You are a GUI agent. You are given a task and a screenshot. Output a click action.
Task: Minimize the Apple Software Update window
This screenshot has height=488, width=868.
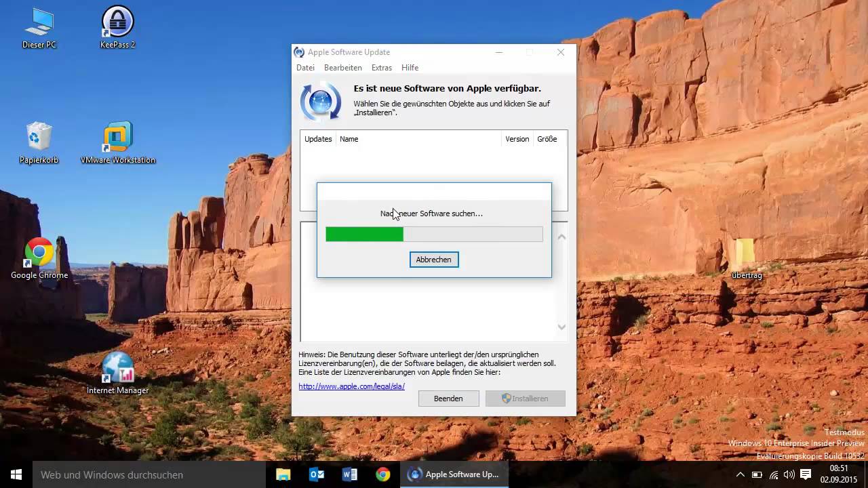point(499,52)
